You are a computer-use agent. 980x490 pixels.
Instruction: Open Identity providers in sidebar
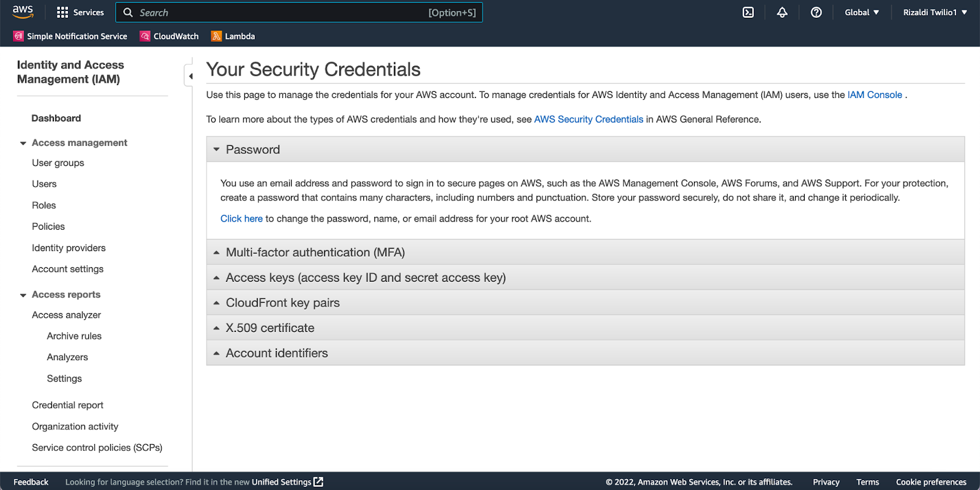coord(69,248)
